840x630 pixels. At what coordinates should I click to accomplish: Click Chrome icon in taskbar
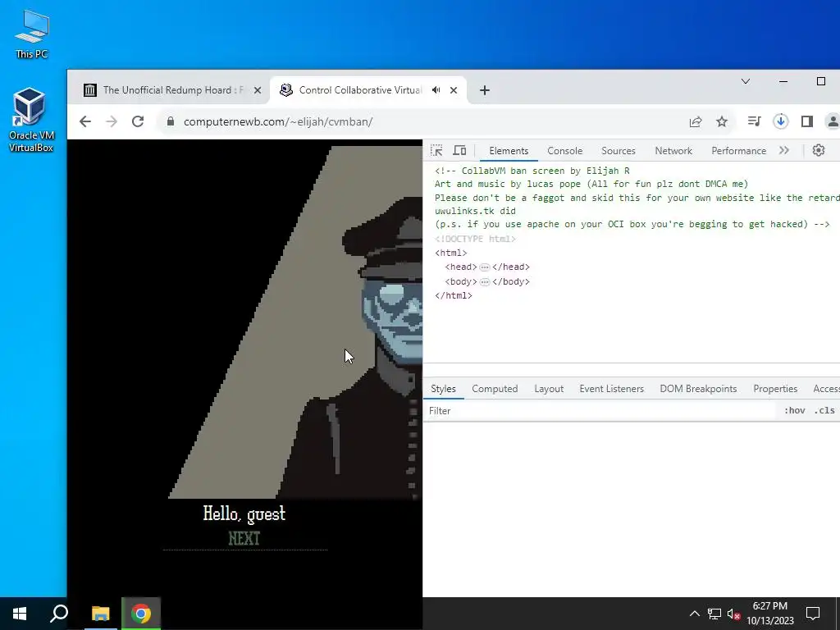tap(141, 614)
